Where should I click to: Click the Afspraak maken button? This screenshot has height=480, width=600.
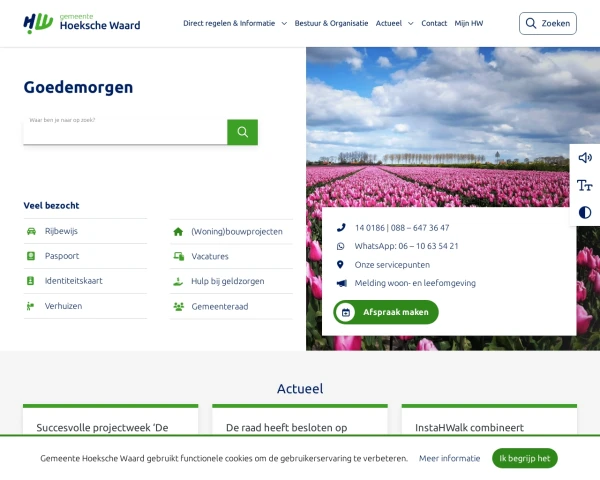pos(386,312)
